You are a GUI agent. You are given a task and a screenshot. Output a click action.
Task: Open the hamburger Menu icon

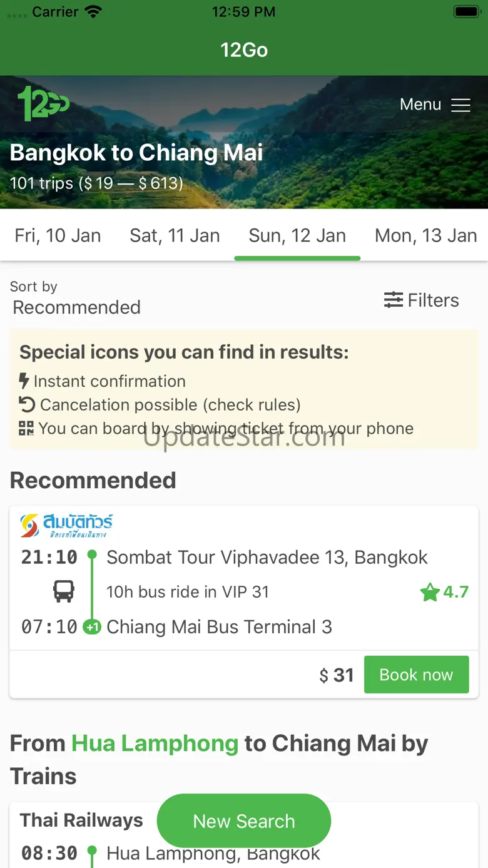click(460, 105)
